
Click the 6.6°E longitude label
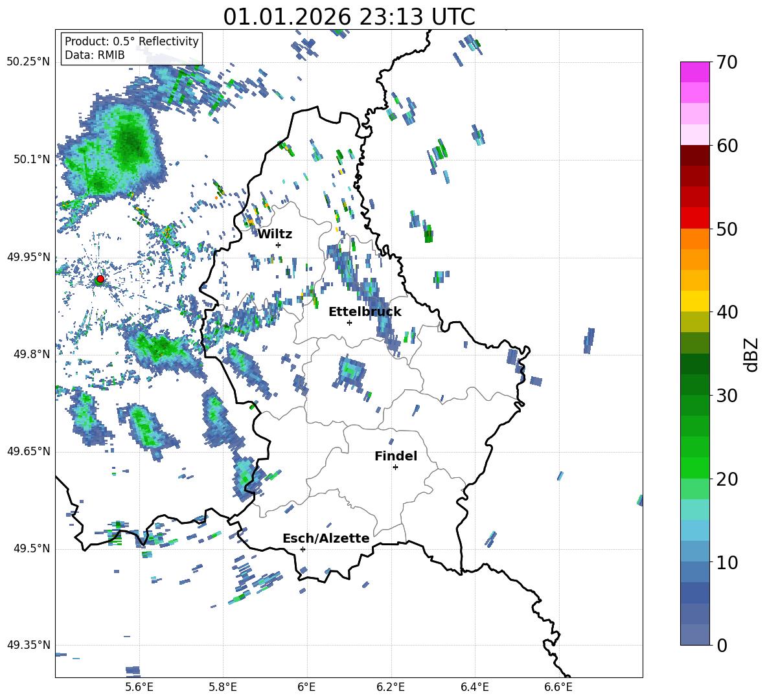point(558,687)
